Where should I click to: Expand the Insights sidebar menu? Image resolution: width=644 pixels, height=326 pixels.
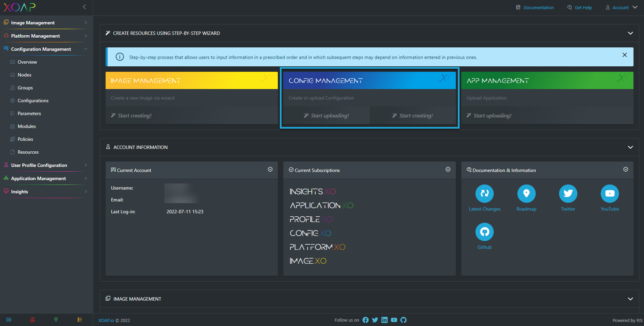[x=86, y=192]
